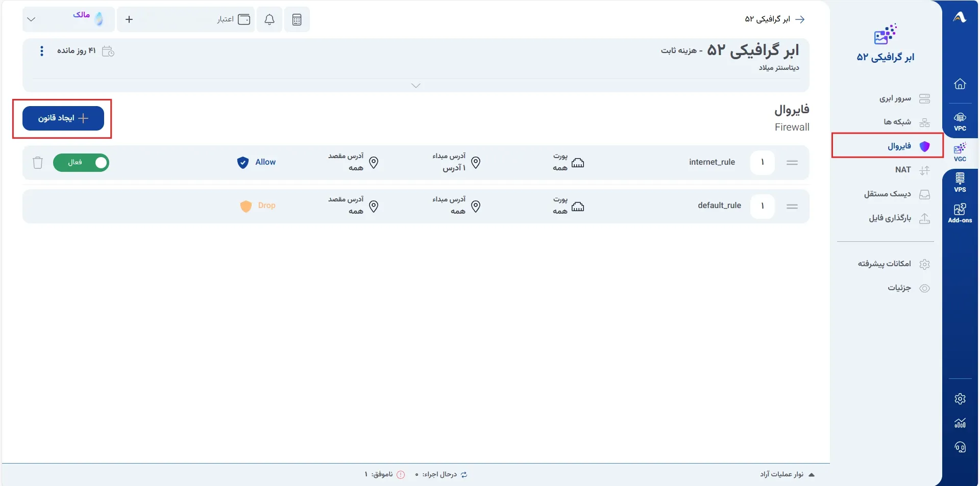Click the back arrow beside ابر گرافیکی ۵۲
The height and width of the screenshot is (486, 980).
click(x=800, y=19)
